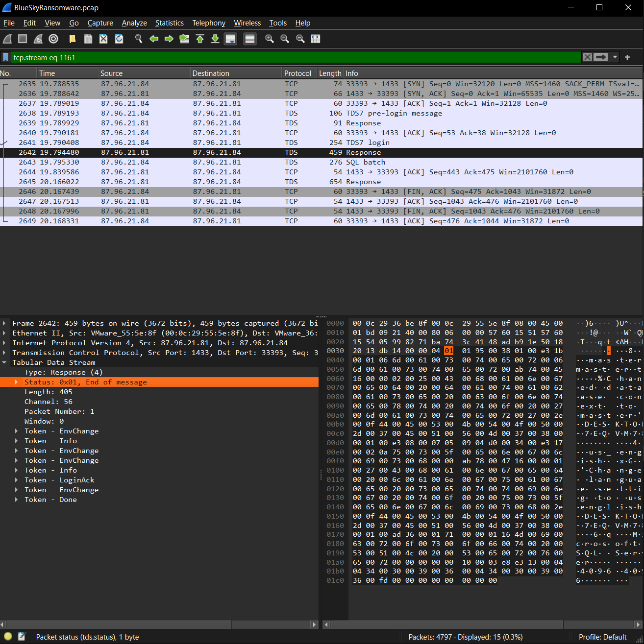Open Find a packet
644x644 pixels.
tap(139, 39)
